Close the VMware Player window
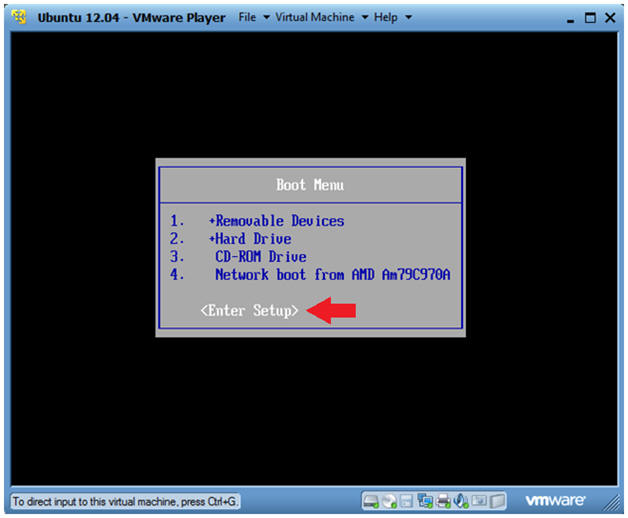 [x=610, y=18]
